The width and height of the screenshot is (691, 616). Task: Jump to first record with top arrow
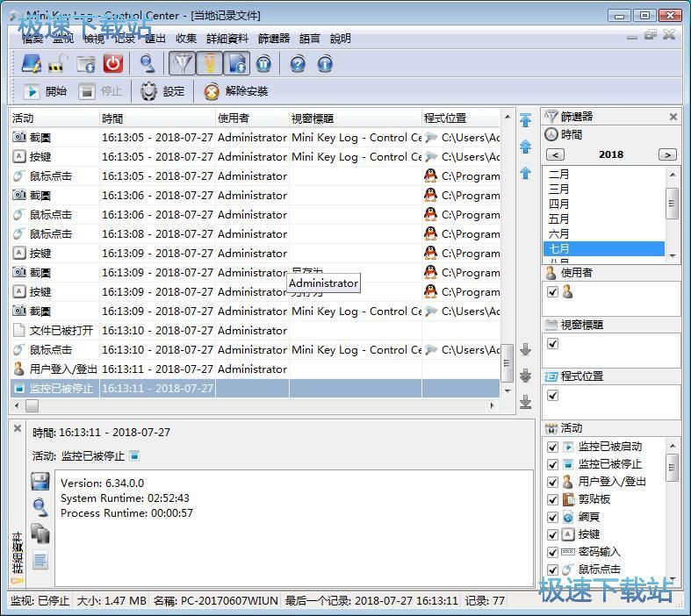tap(525, 120)
